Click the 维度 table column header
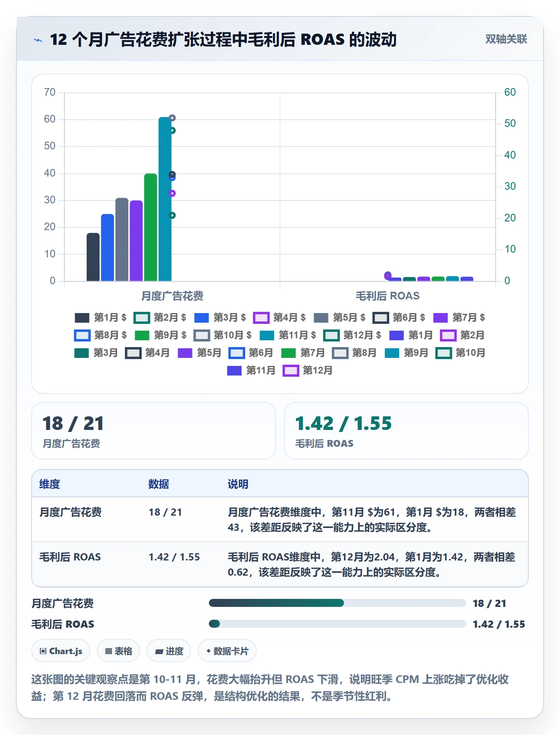The height and width of the screenshot is (735, 560). coord(50,484)
